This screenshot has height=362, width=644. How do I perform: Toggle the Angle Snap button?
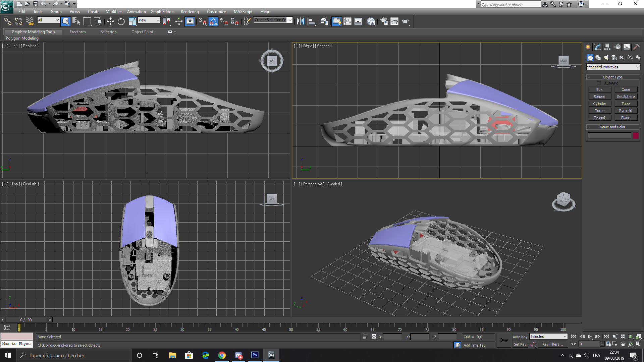pyautogui.click(x=213, y=21)
